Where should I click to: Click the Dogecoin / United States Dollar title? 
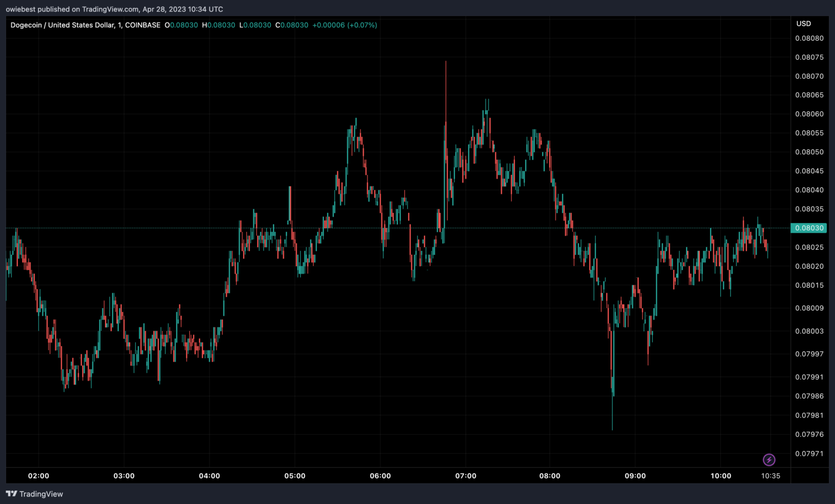63,25
